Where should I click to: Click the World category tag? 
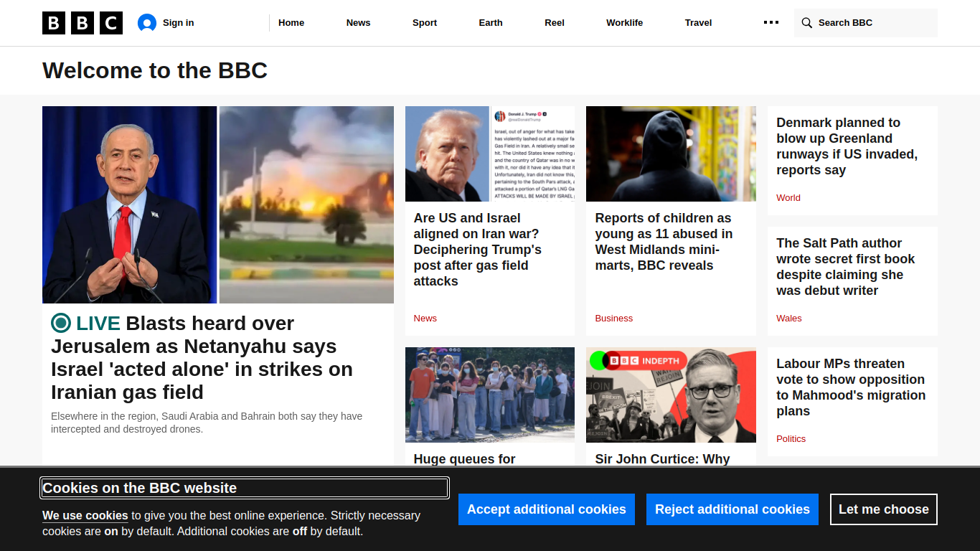pyautogui.click(x=788, y=197)
